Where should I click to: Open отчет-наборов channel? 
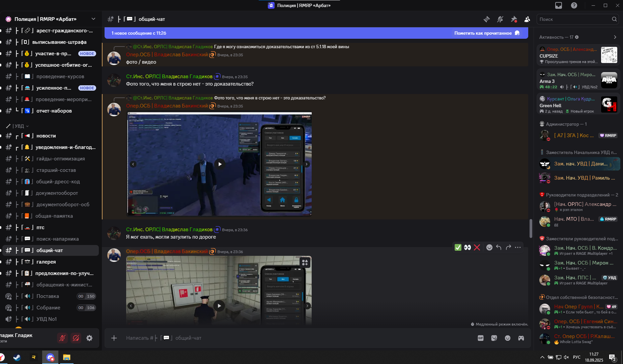(x=51, y=111)
